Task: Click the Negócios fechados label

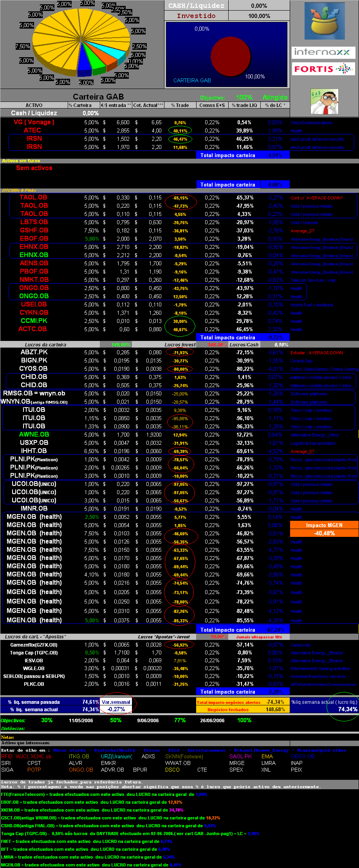Action: tap(228, 709)
